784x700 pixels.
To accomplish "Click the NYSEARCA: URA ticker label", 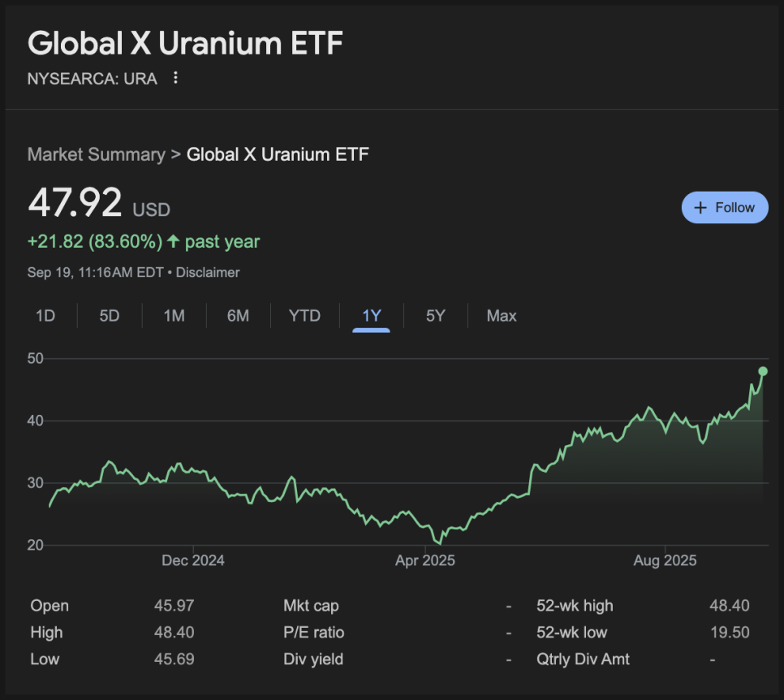I will point(92,79).
